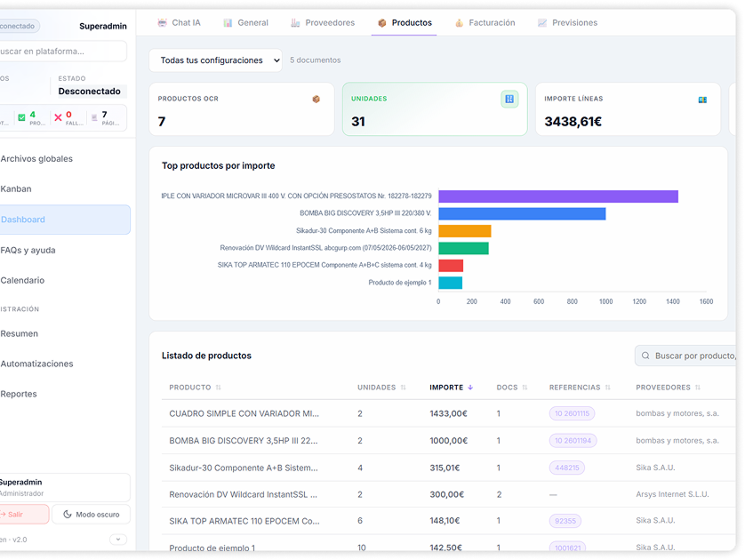Click the pages document counter icon
The height and width of the screenshot is (560, 745).
tap(94, 116)
